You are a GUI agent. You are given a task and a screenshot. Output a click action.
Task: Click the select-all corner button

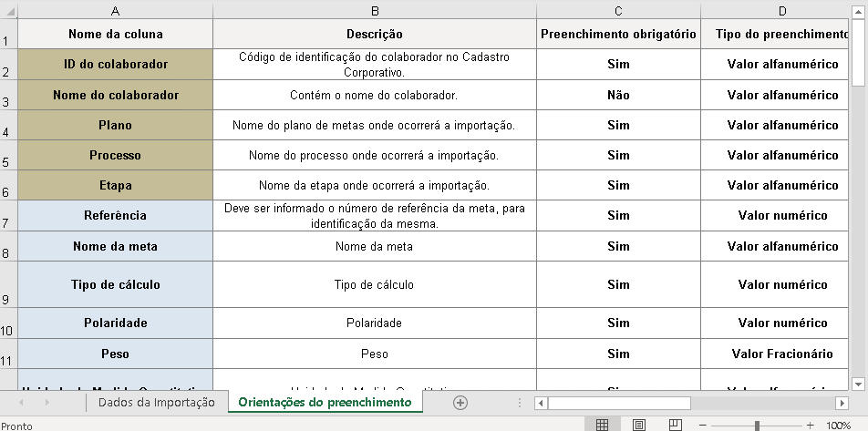click(8, 11)
